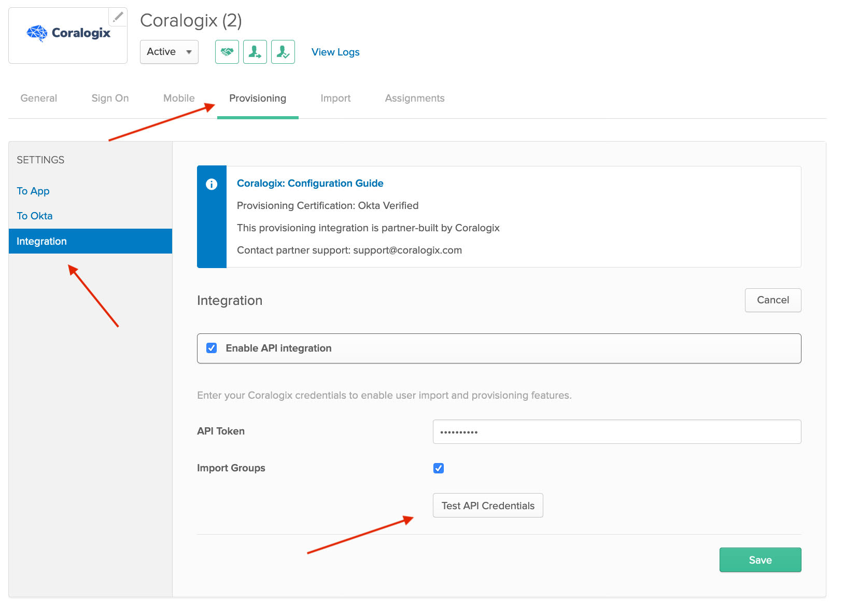Click the green Save button

coord(761,560)
